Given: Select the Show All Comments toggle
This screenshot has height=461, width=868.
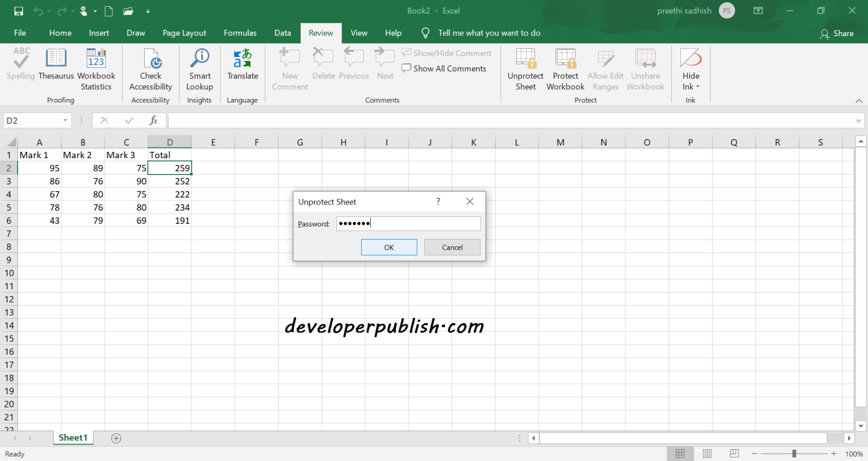Looking at the screenshot, I should point(444,68).
